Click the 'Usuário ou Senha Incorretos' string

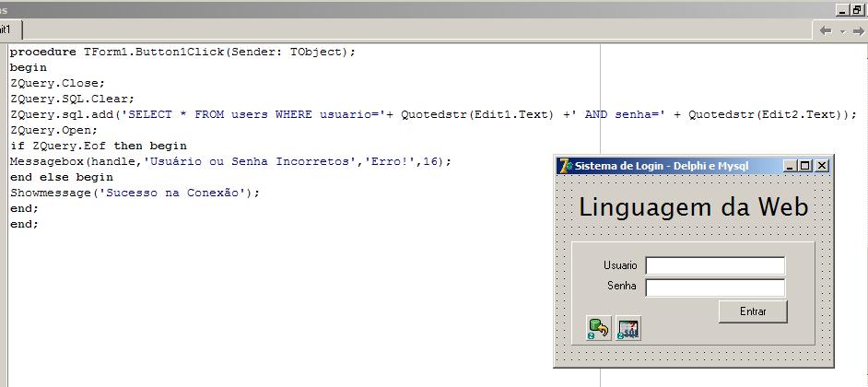tap(251, 161)
